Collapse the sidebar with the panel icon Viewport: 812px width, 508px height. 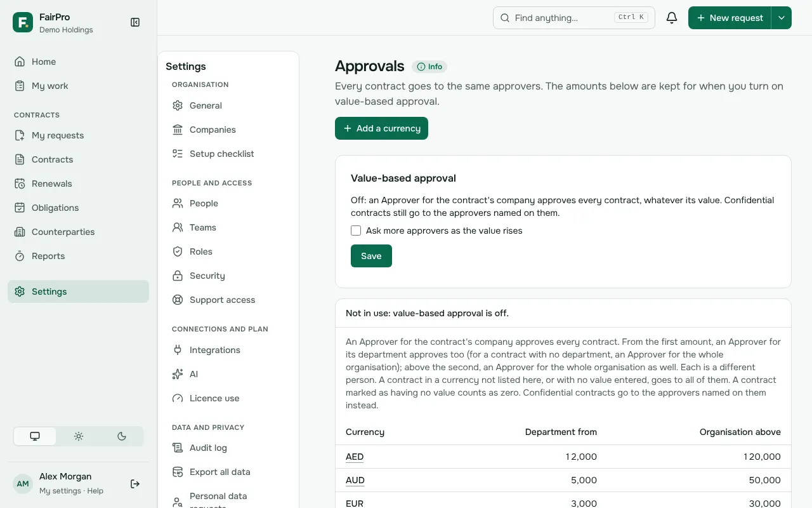point(135,22)
